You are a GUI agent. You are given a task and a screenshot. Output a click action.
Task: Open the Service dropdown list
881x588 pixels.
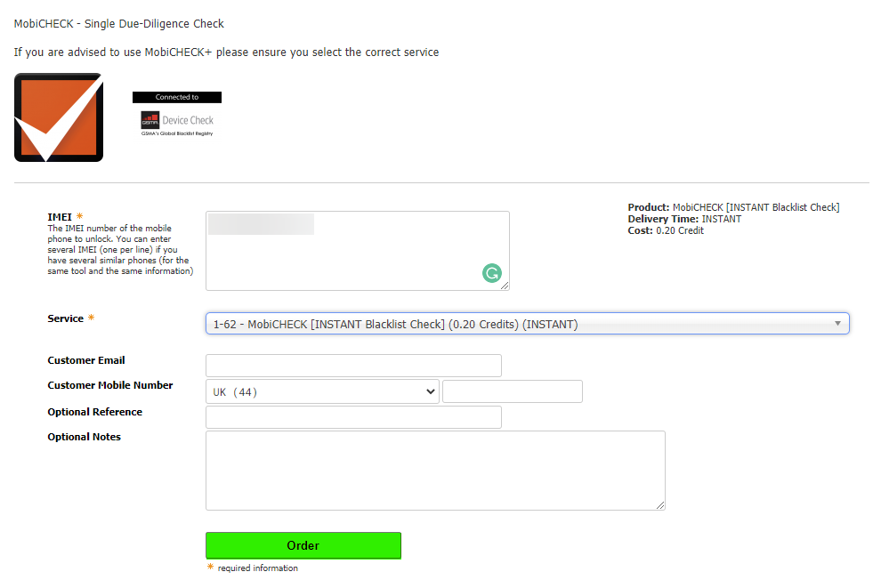527,324
